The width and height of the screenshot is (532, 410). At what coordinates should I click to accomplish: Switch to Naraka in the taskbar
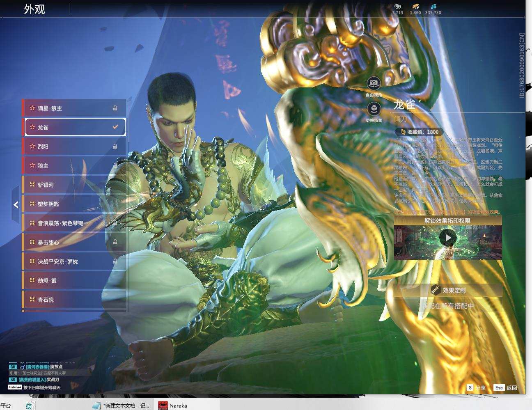[x=187, y=405]
